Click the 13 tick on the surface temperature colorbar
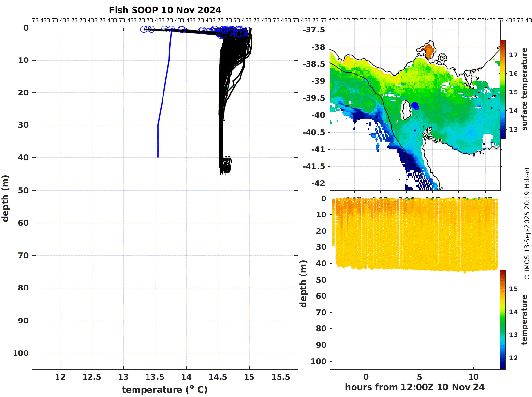 coord(513,129)
